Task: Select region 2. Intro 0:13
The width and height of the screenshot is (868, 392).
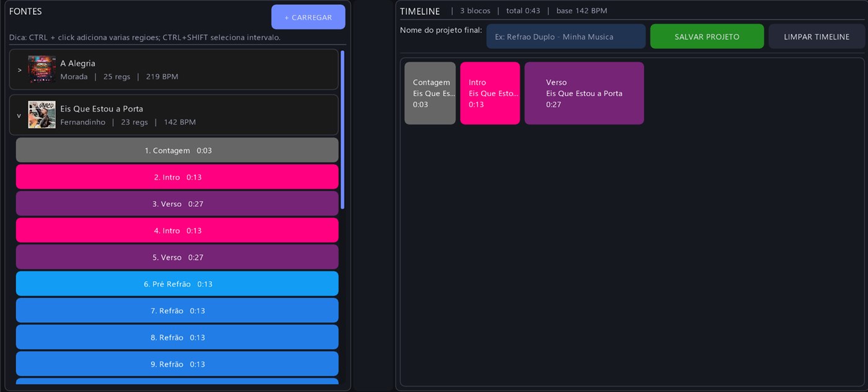Action: (x=177, y=177)
